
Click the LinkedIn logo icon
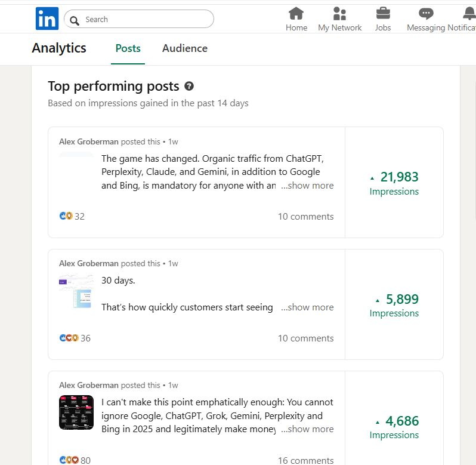47,19
